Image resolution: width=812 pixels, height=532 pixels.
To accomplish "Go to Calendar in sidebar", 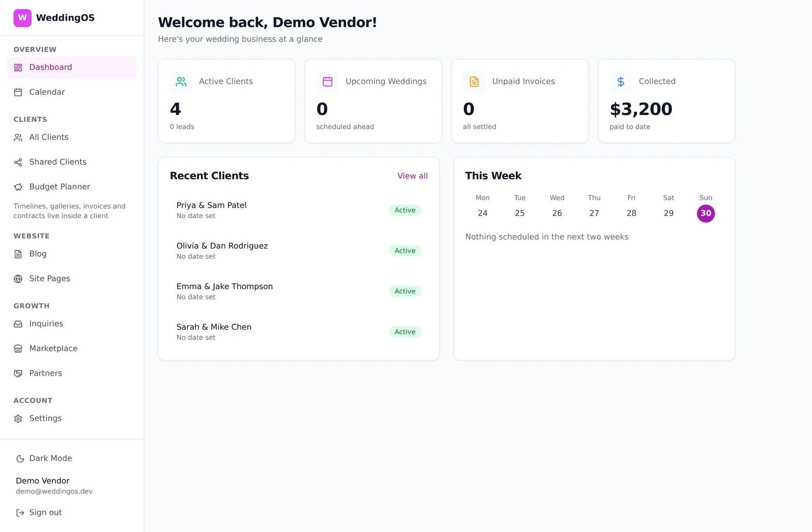I will coord(72,92).
